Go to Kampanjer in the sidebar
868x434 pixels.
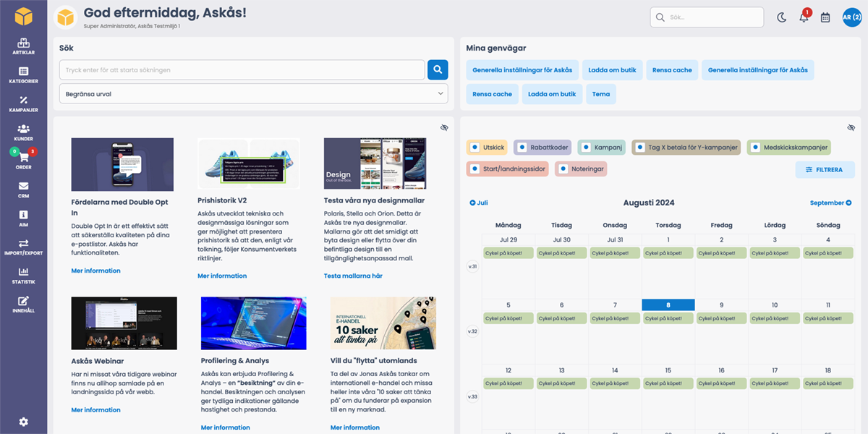click(x=23, y=104)
